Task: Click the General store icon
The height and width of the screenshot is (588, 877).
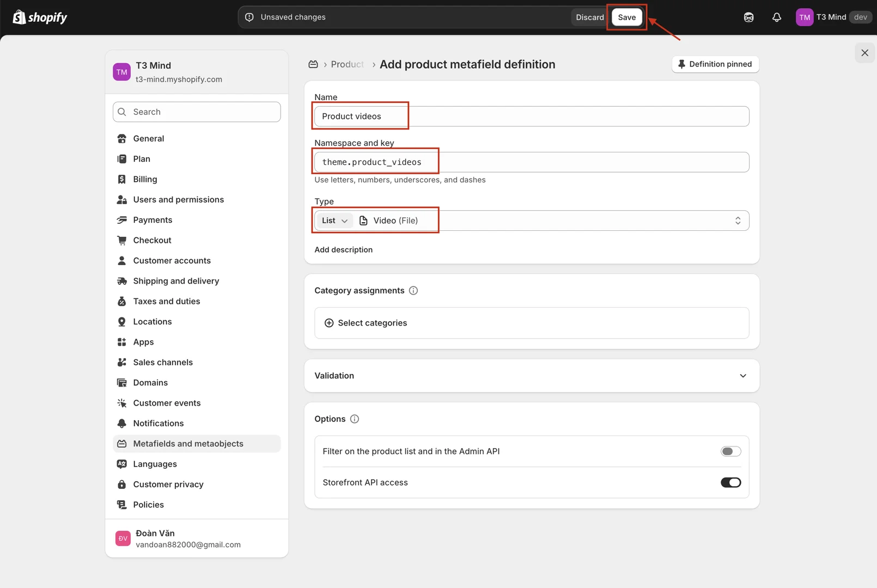Action: [x=122, y=138]
